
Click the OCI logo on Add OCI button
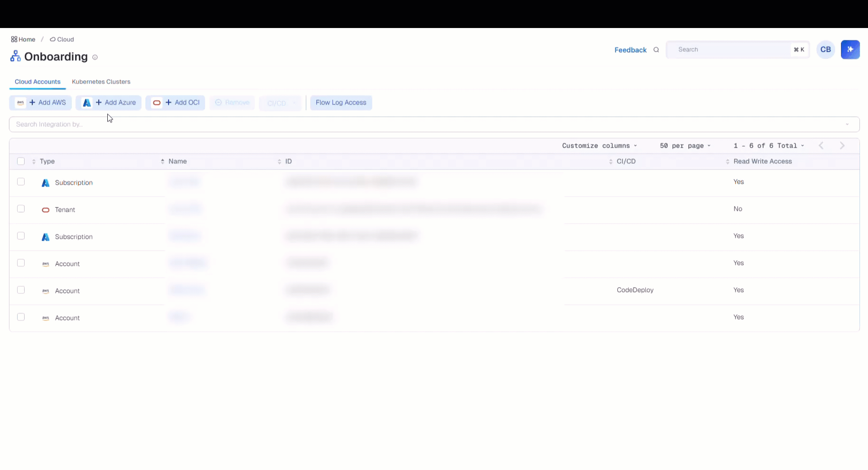[157, 103]
